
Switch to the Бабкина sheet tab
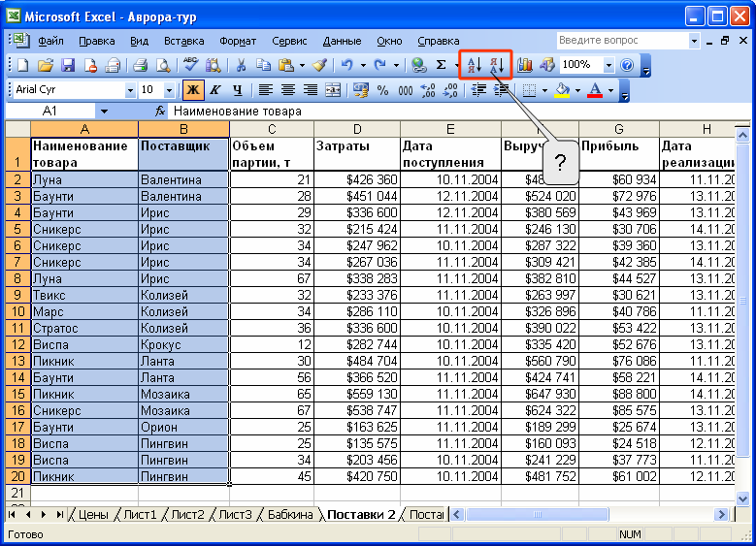pos(290,515)
